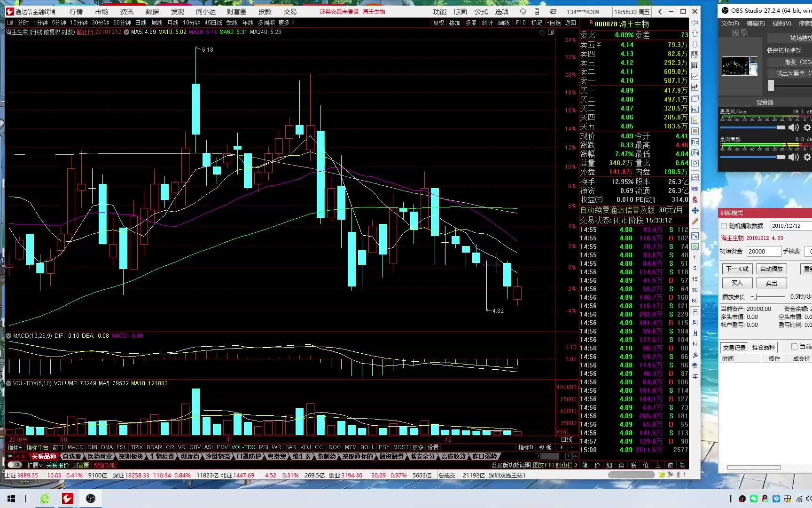Open microphone Aux settings gear
The image size is (812, 508).
[x=807, y=127]
